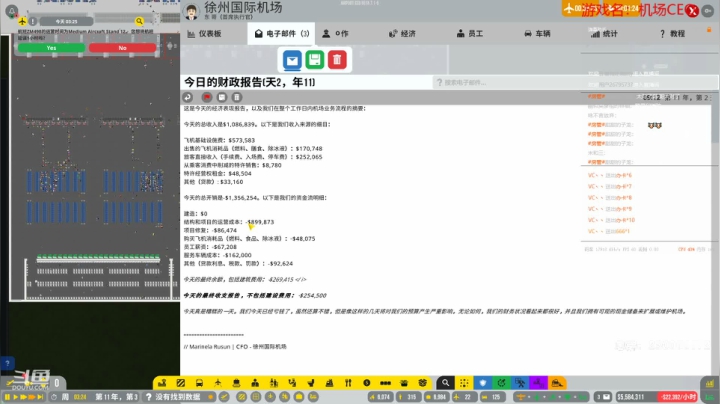Open the 员工 staff tab

pyautogui.click(x=470, y=34)
